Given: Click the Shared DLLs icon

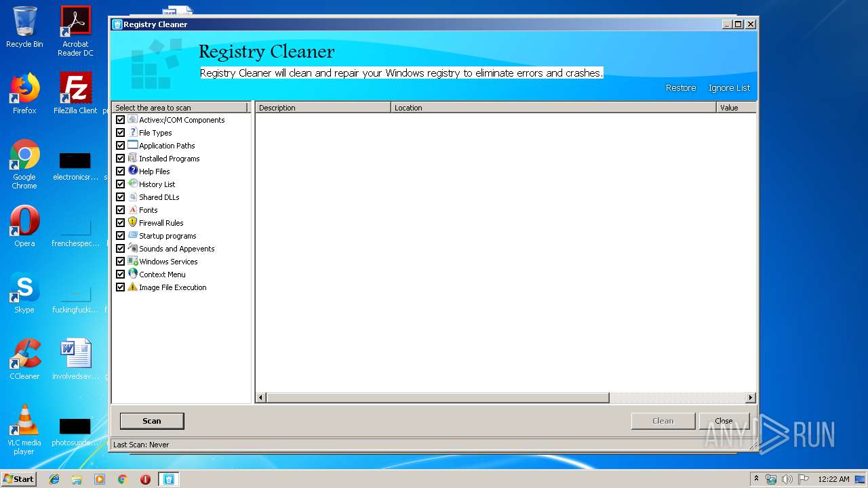Looking at the screenshot, I should [x=132, y=197].
